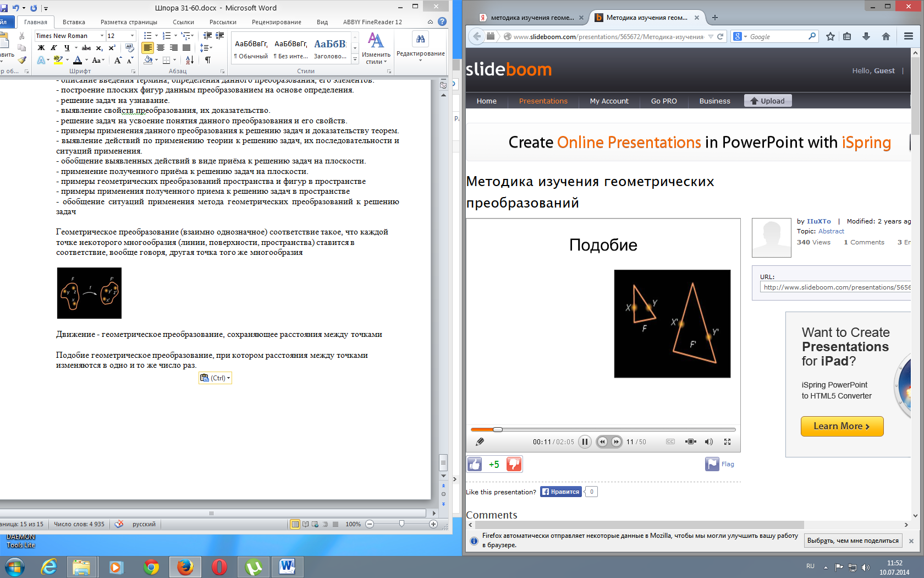Open Presentations menu on slideboom

[x=543, y=101]
